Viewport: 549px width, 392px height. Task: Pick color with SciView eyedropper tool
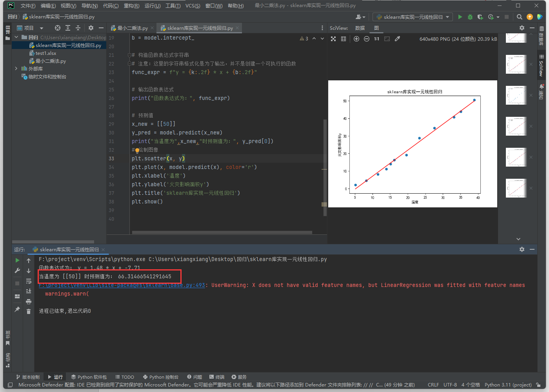point(397,39)
